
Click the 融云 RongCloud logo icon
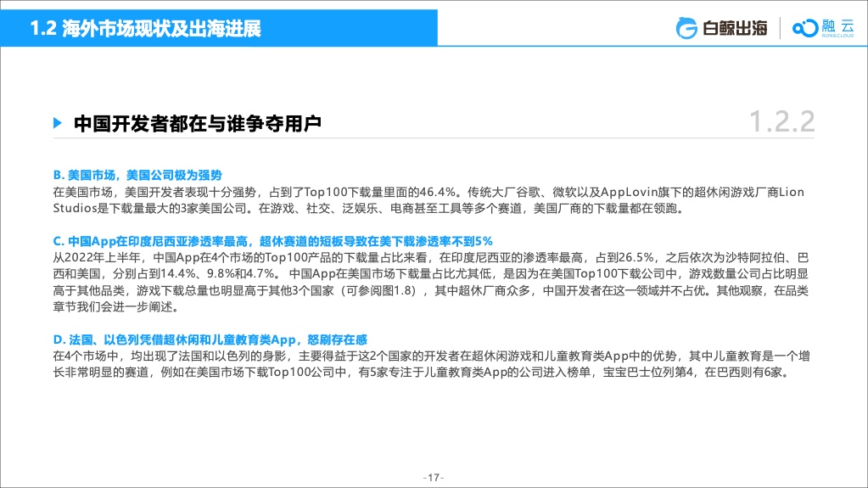[805, 28]
